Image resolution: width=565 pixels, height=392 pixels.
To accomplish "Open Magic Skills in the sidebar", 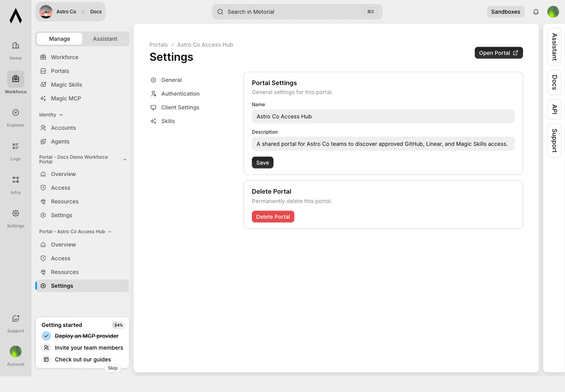I will (82, 85).
